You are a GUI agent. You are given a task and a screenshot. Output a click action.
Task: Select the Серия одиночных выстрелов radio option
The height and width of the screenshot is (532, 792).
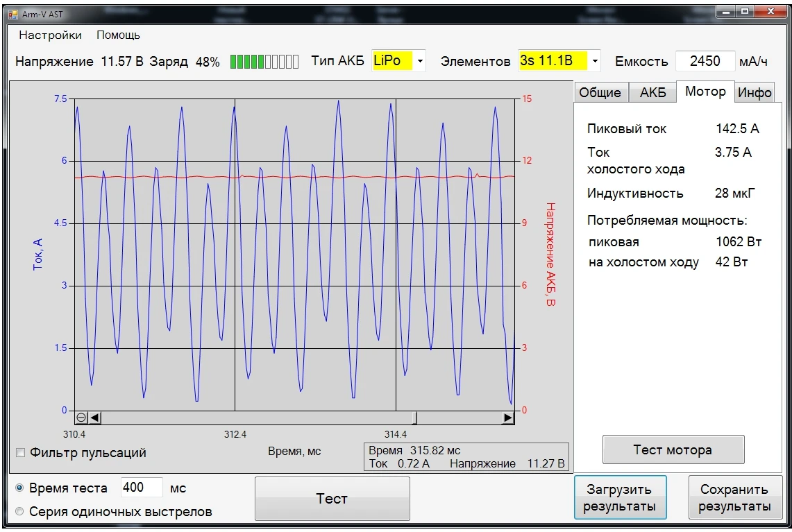[x=19, y=511]
